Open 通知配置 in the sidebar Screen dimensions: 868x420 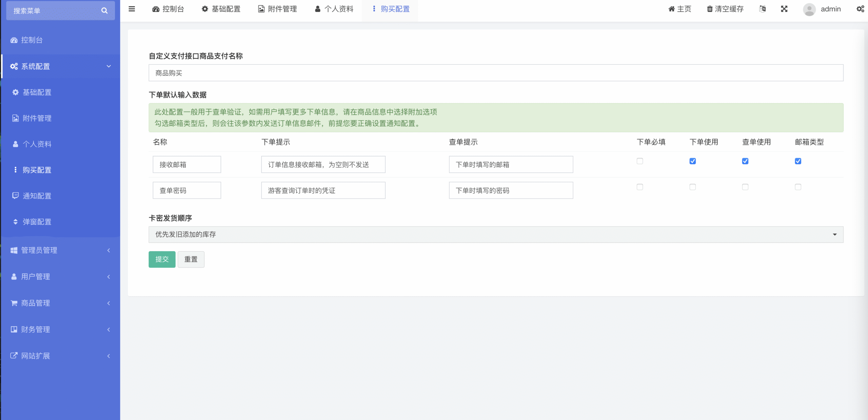37,196
